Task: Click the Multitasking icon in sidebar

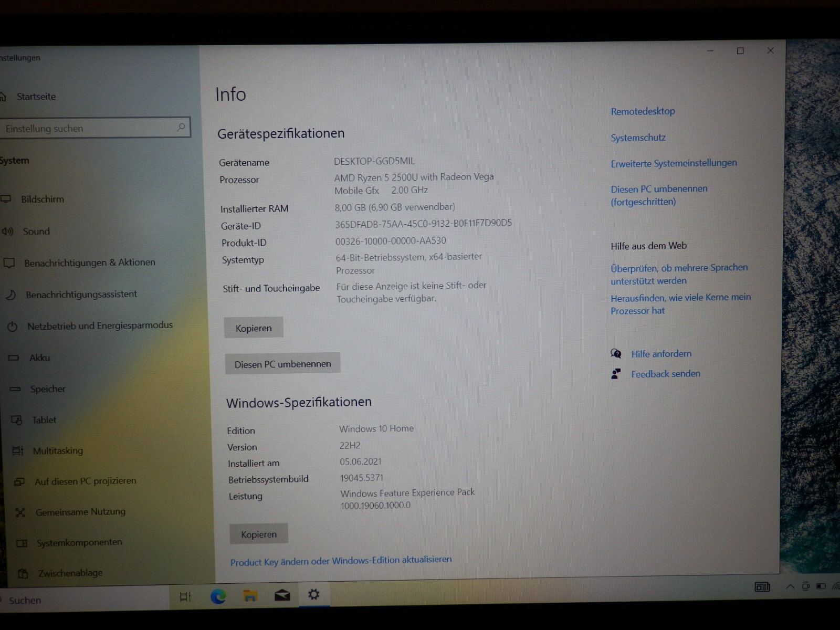Action: coord(18,451)
